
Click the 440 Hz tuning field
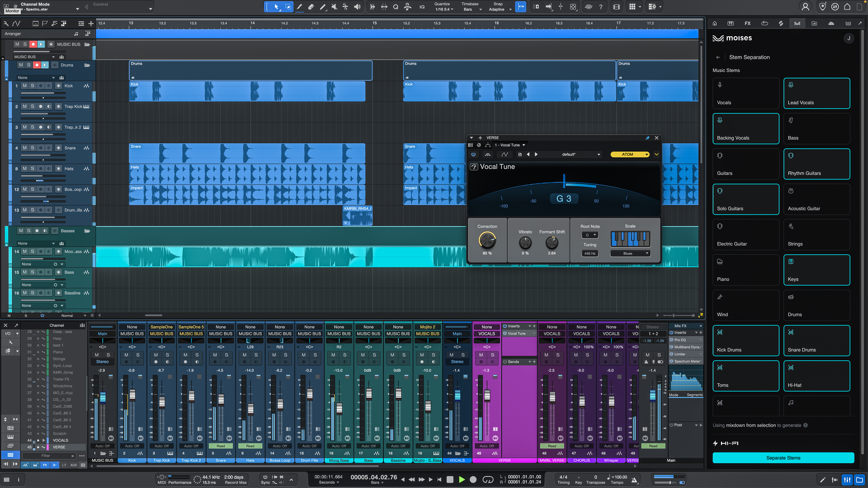pyautogui.click(x=590, y=253)
